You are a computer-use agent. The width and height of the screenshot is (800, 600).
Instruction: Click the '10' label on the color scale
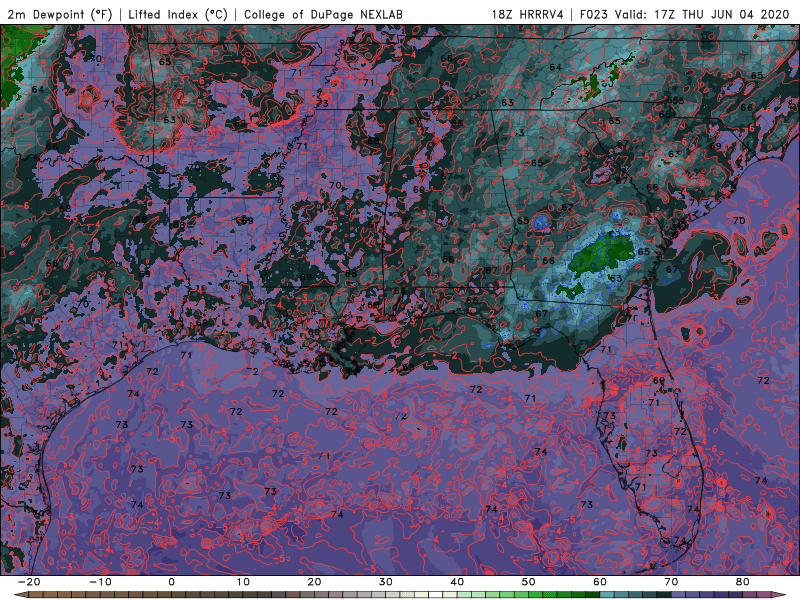(243, 582)
